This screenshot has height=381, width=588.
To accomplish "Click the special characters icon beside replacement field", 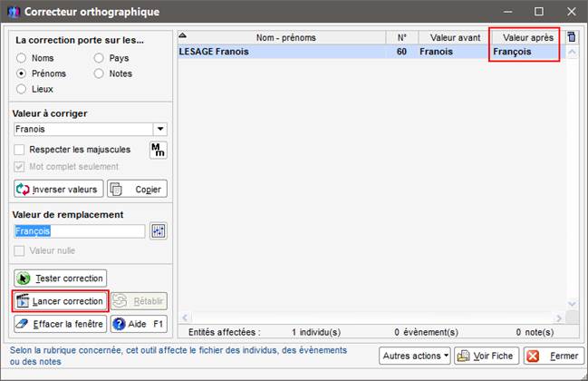I will click(159, 231).
